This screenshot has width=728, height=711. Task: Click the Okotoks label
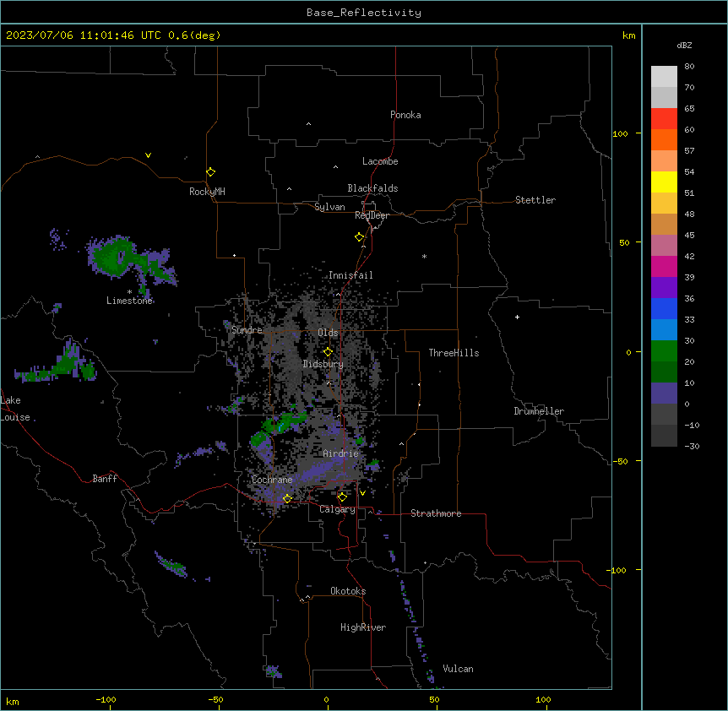(348, 591)
